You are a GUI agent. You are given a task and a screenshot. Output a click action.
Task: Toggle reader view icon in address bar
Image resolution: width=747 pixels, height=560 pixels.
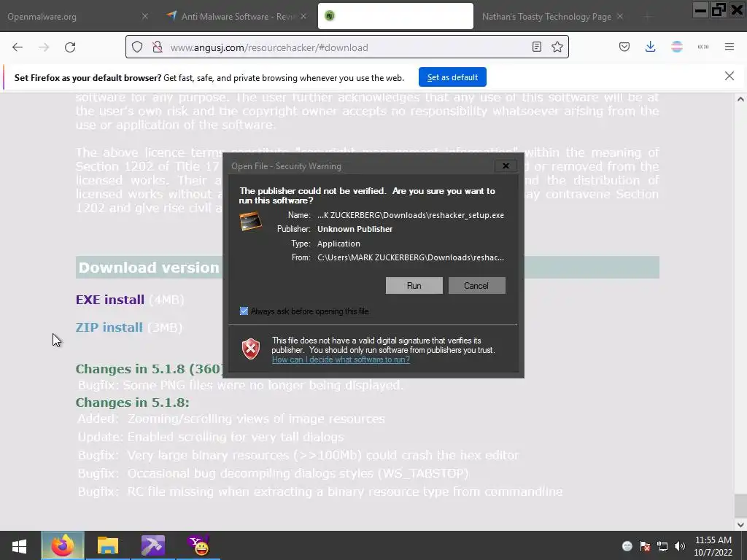(537, 47)
